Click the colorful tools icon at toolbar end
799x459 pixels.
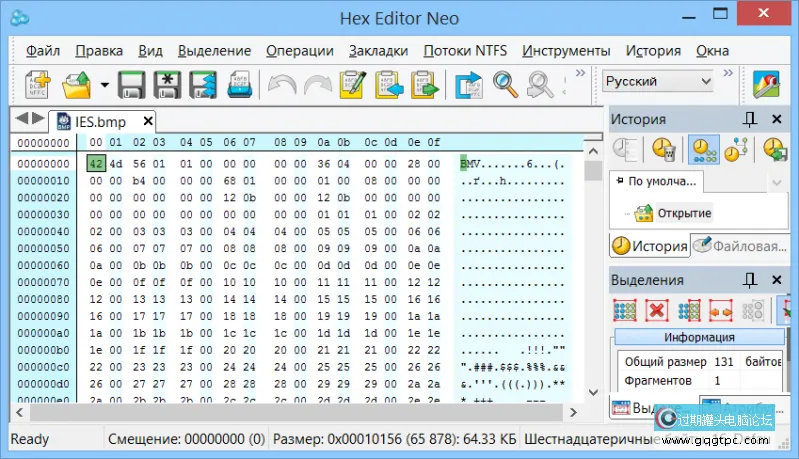tap(766, 85)
